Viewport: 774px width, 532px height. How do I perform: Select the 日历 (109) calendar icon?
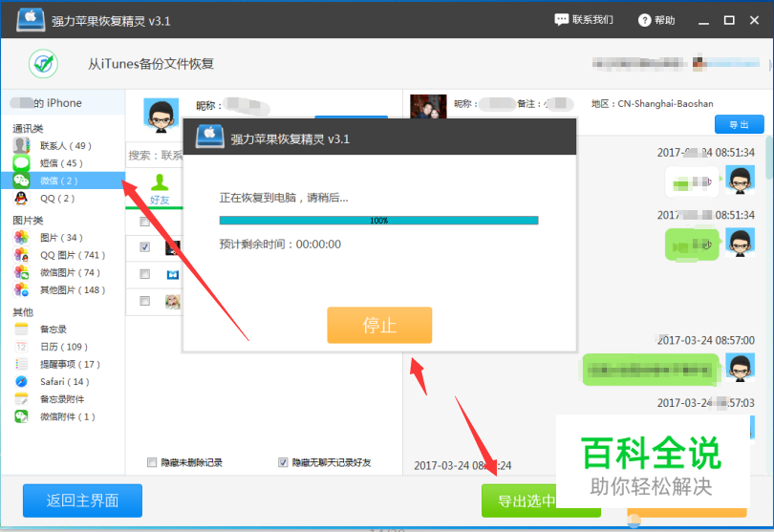tap(21, 347)
